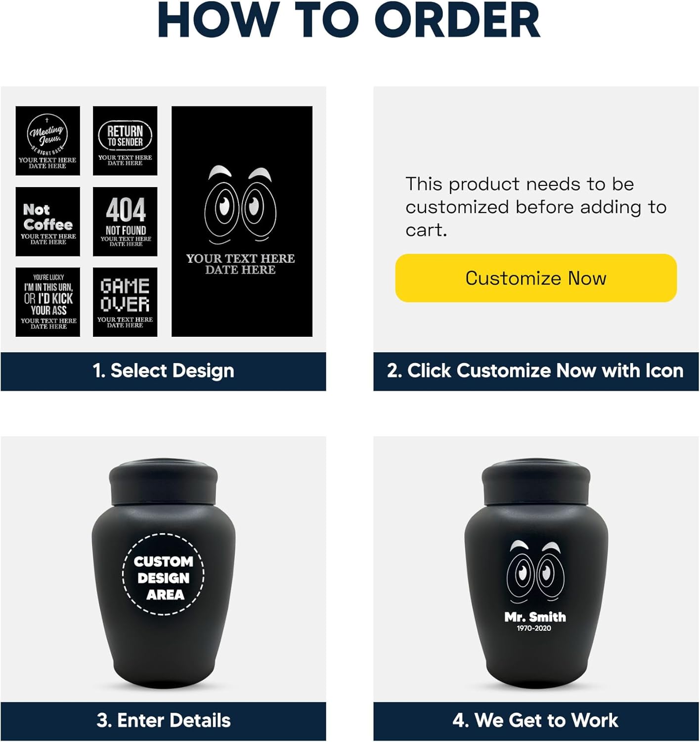Choose the kick your ass urn design

tap(47, 302)
